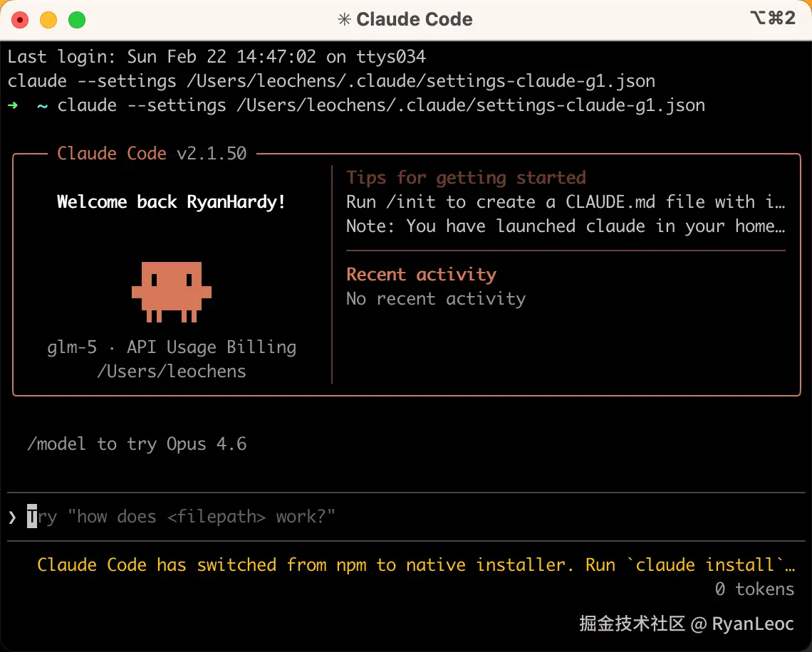The height and width of the screenshot is (652, 812).
Task: Click the tilde home directory symbol
Action: 43,106
